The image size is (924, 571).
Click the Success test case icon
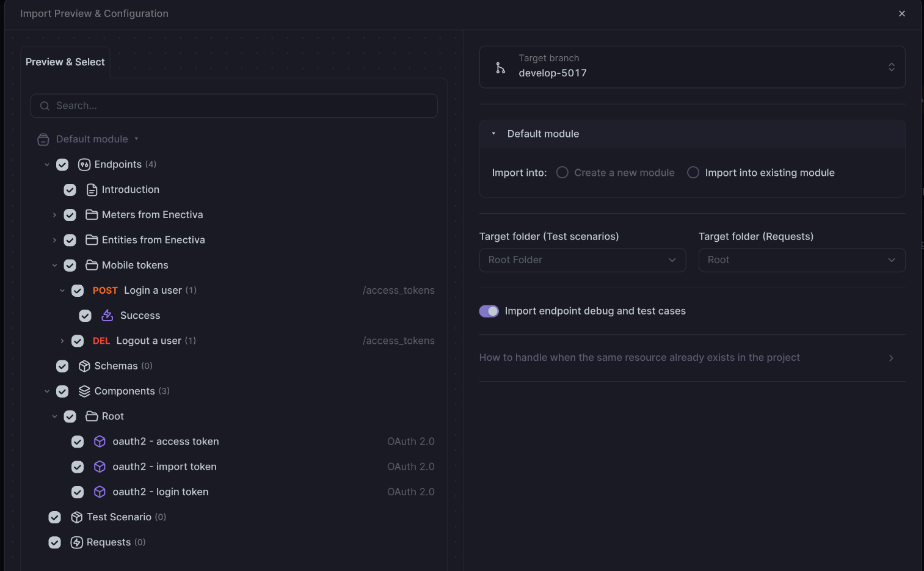(107, 316)
